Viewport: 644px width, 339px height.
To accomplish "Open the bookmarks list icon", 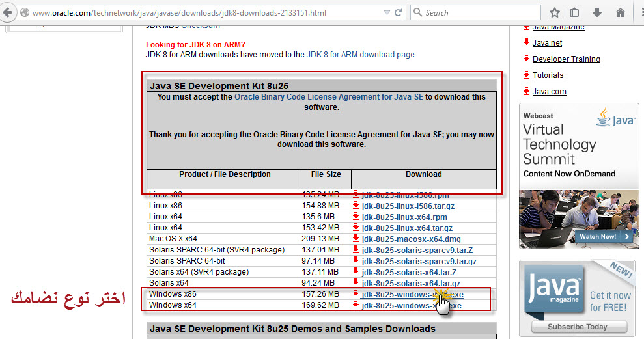I will [574, 13].
